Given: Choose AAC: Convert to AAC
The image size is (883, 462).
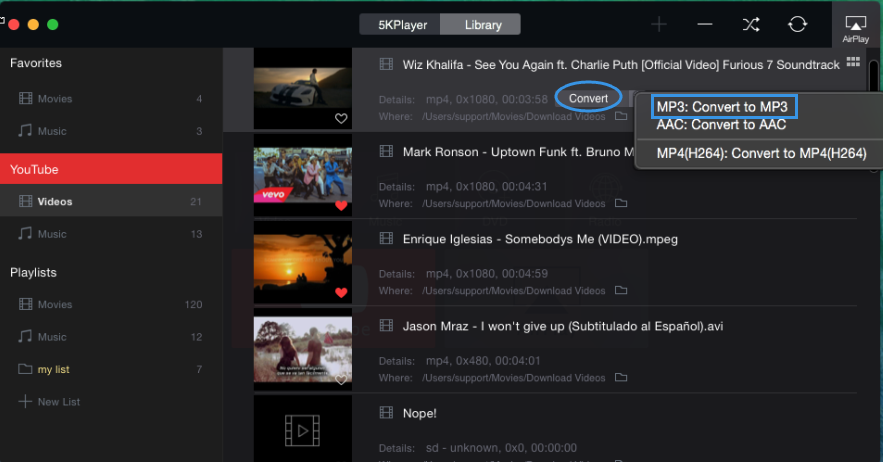Looking at the screenshot, I should pos(721,125).
